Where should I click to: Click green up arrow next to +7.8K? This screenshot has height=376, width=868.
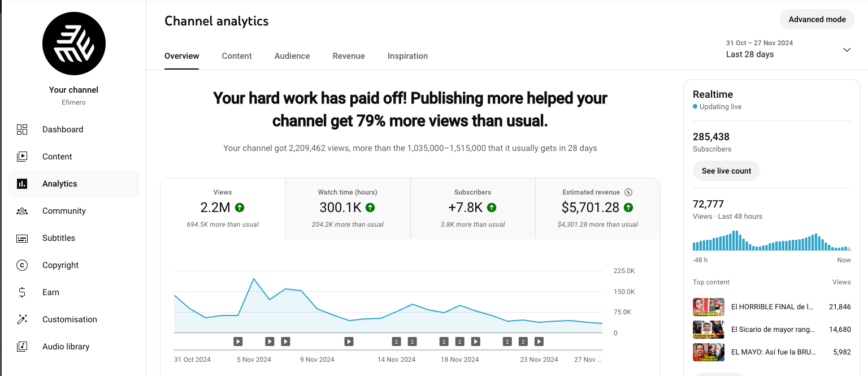tap(492, 208)
